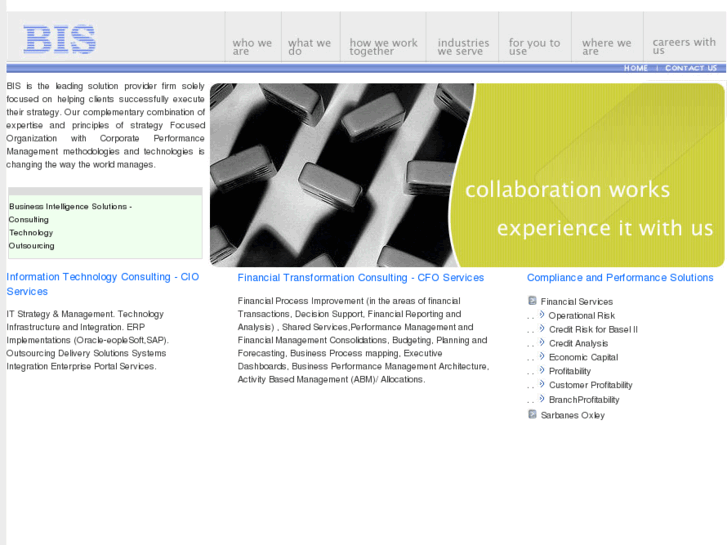Open the 'who we are' menu
The width and height of the screenshot is (727, 545).
pyautogui.click(x=252, y=46)
